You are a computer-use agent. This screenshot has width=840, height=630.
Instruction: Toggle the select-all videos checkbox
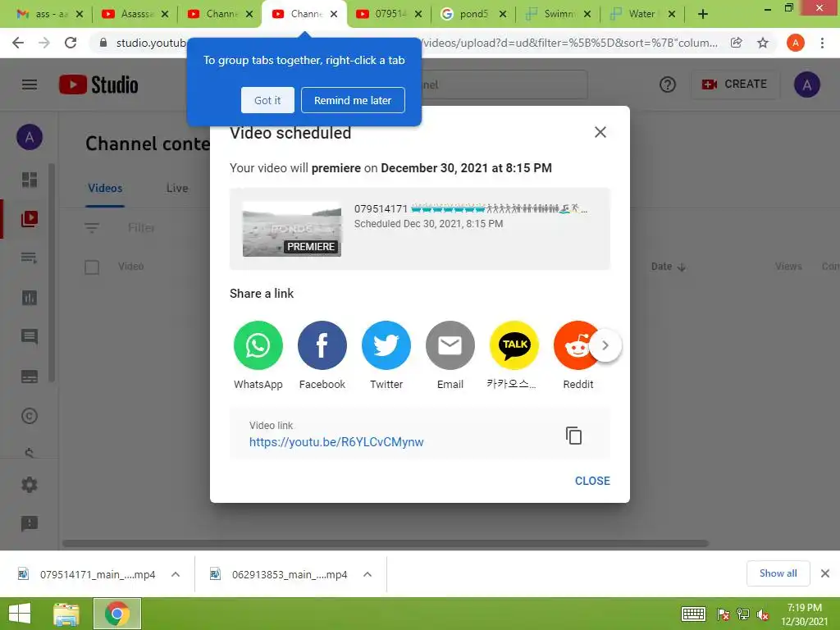pyautogui.click(x=92, y=267)
